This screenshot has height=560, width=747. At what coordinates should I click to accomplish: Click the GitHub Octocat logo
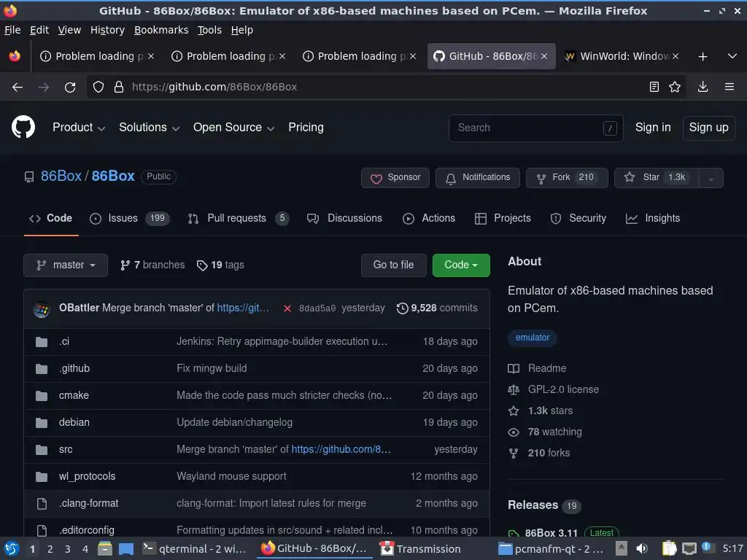[x=23, y=127]
